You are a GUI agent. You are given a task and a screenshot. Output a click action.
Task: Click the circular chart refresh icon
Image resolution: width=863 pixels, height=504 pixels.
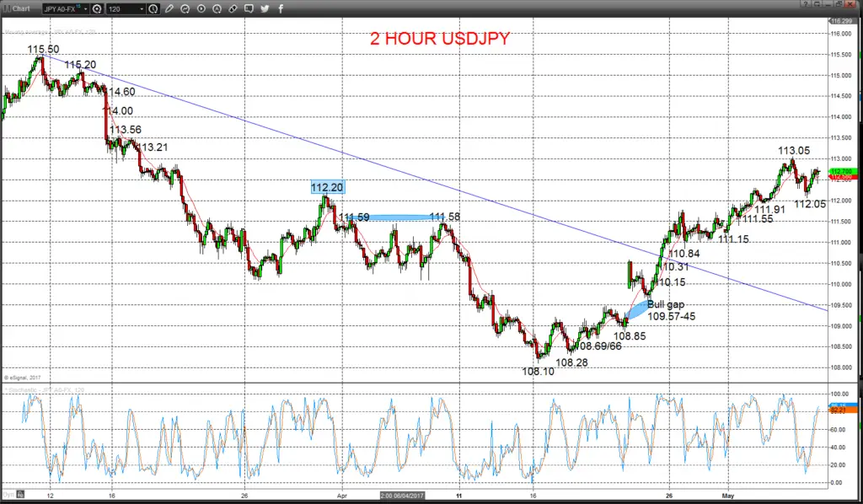coord(185,8)
